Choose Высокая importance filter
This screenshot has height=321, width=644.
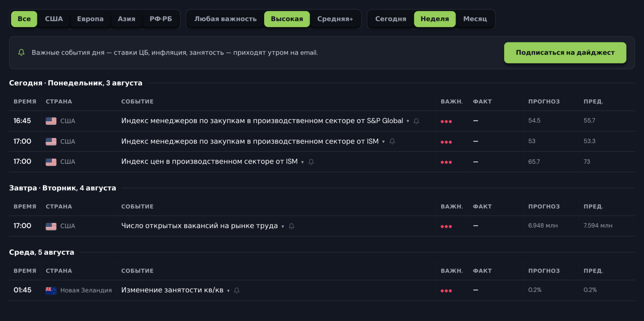point(287,19)
